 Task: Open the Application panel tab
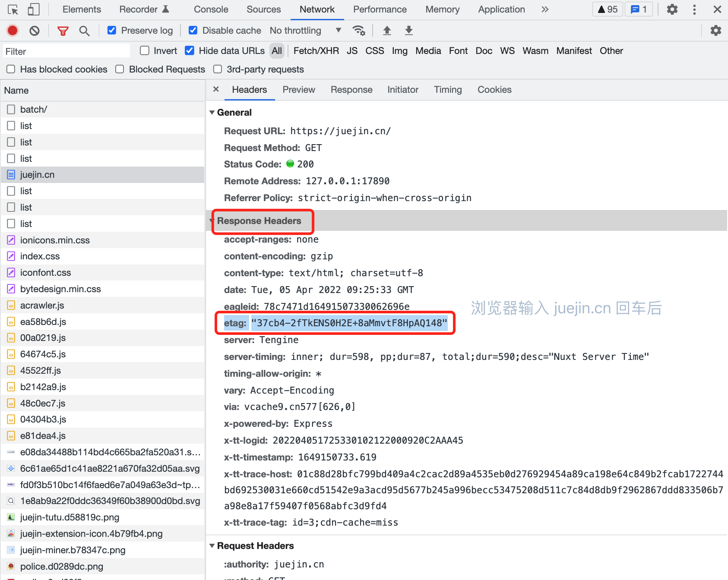point(501,9)
